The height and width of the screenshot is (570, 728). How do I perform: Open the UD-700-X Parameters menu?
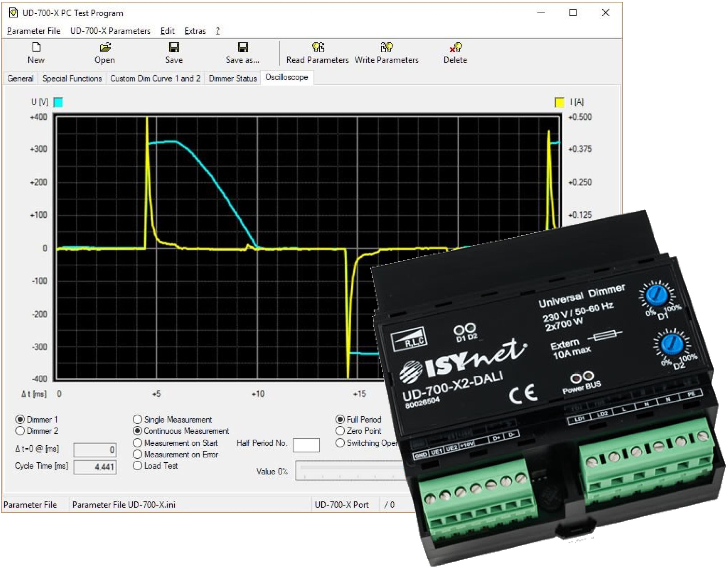click(x=110, y=31)
